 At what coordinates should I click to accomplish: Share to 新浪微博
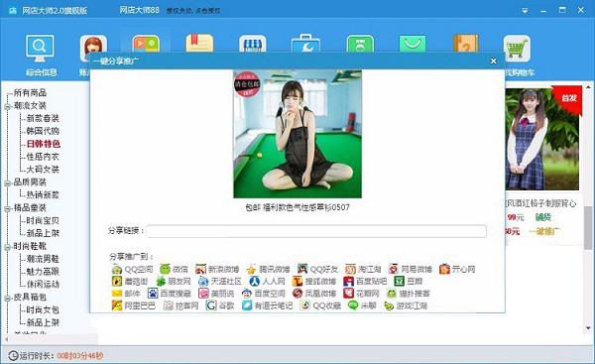pos(217,269)
